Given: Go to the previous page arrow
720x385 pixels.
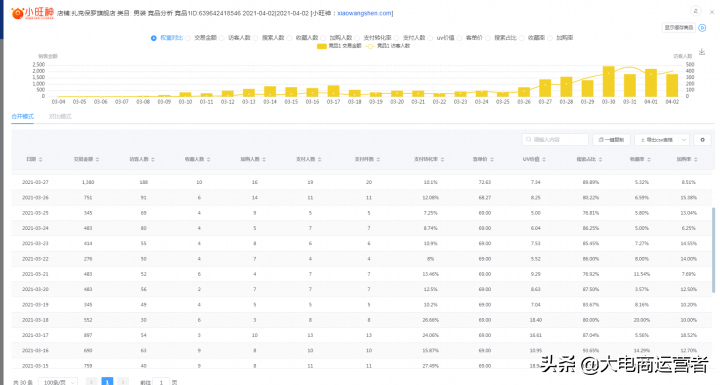Looking at the screenshot, I should [x=92, y=382].
